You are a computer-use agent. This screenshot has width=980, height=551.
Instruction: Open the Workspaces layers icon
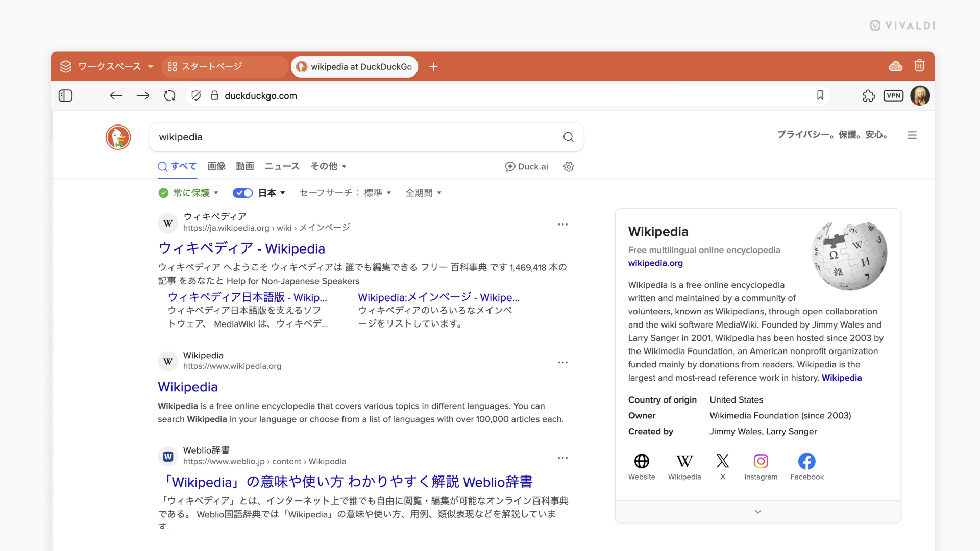(x=66, y=67)
